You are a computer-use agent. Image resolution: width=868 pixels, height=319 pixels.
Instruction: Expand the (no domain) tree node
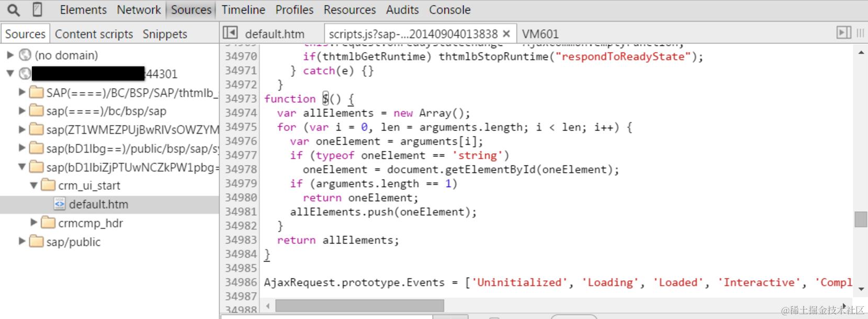tap(10, 55)
